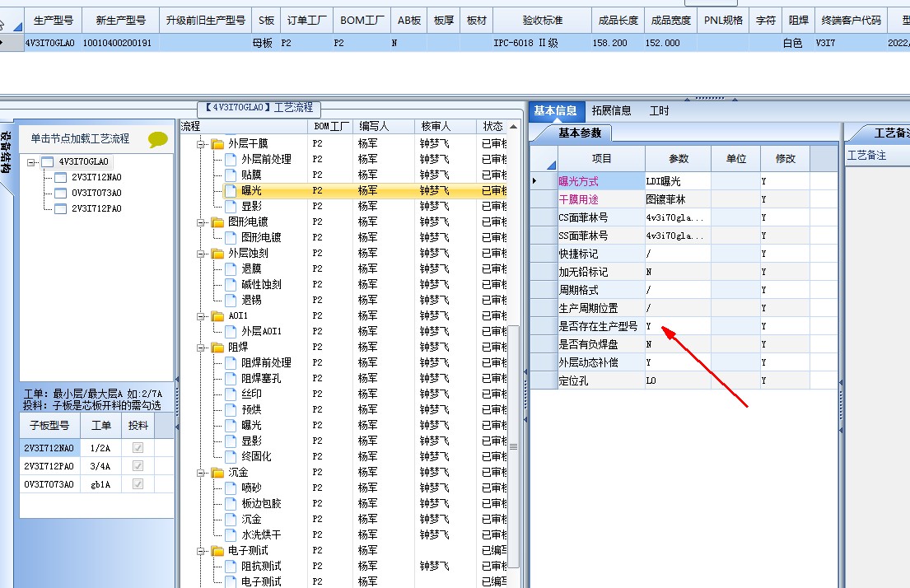Click the node icon of 2V3I712PA0

coord(60,209)
